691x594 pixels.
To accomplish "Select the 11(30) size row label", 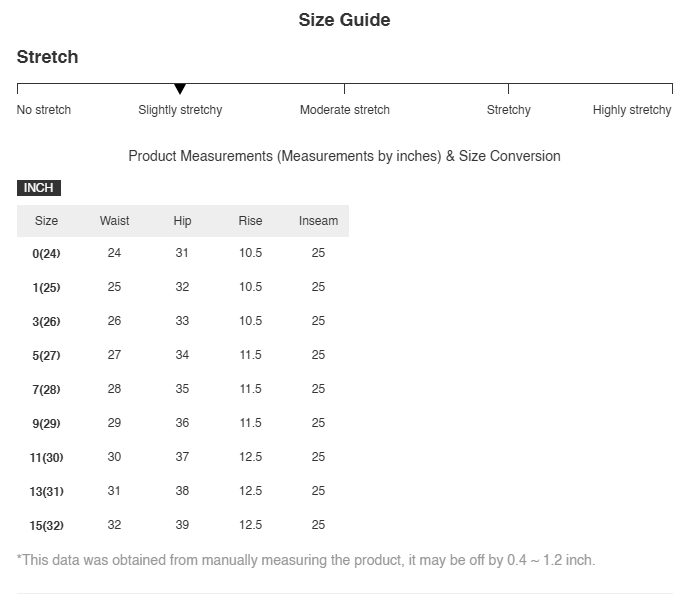I will point(46,457).
